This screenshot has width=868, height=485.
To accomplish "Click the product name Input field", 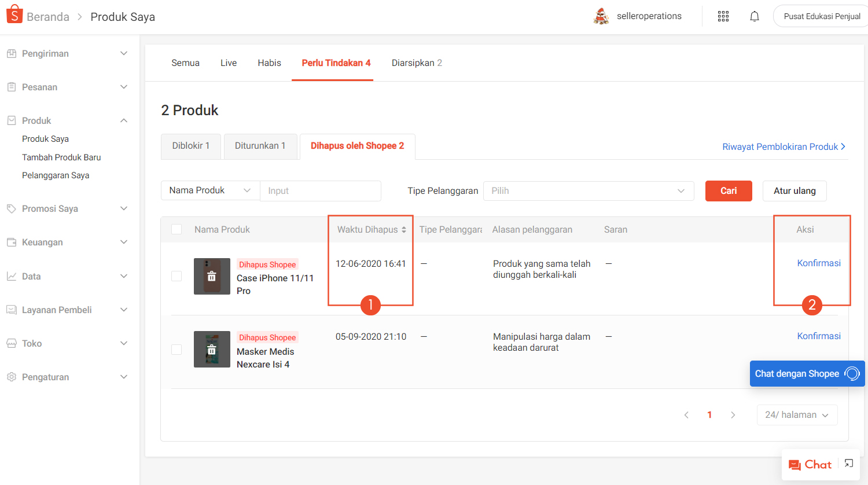I will coord(320,191).
